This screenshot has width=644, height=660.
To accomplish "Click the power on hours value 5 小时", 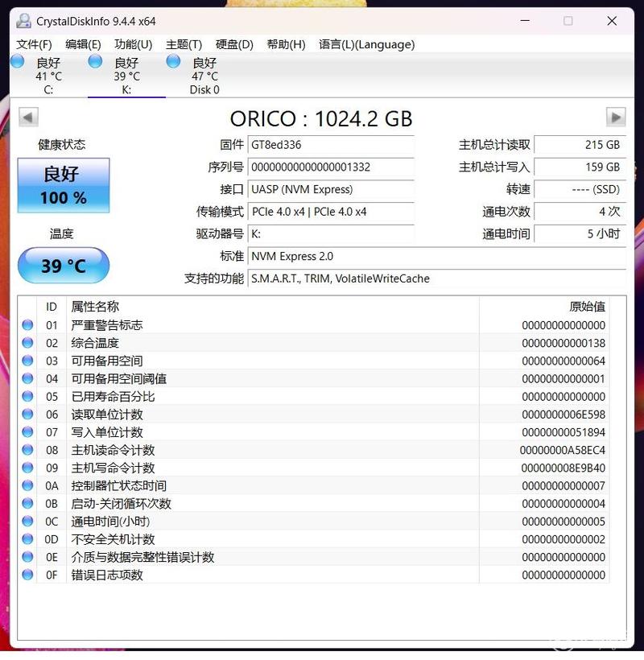I will 580,234.
